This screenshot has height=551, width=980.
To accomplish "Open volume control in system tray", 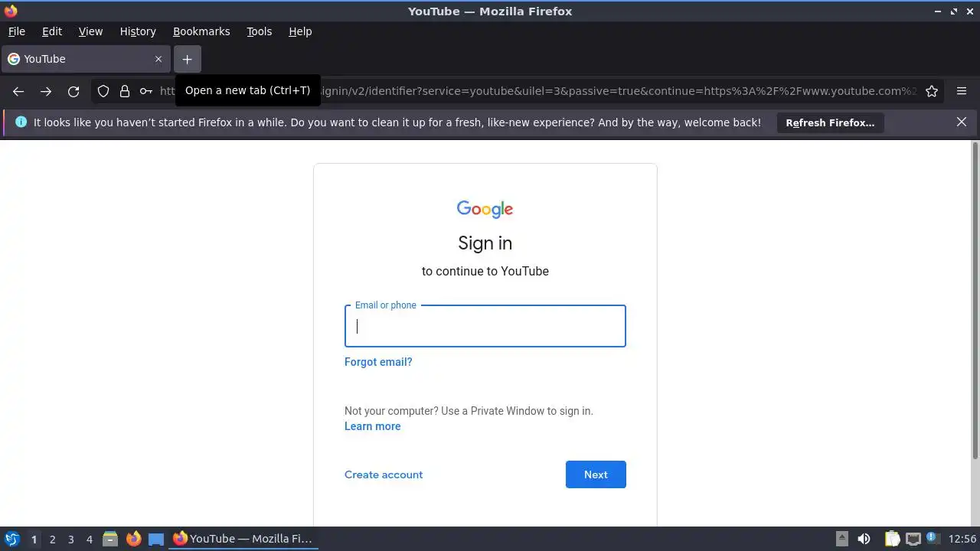I will pyautogui.click(x=864, y=539).
